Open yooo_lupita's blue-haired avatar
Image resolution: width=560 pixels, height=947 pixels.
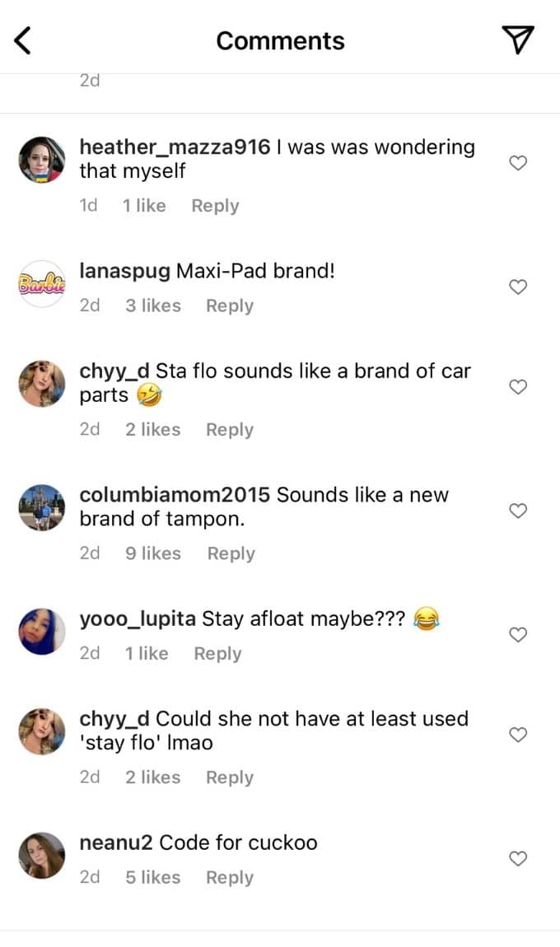(42, 631)
